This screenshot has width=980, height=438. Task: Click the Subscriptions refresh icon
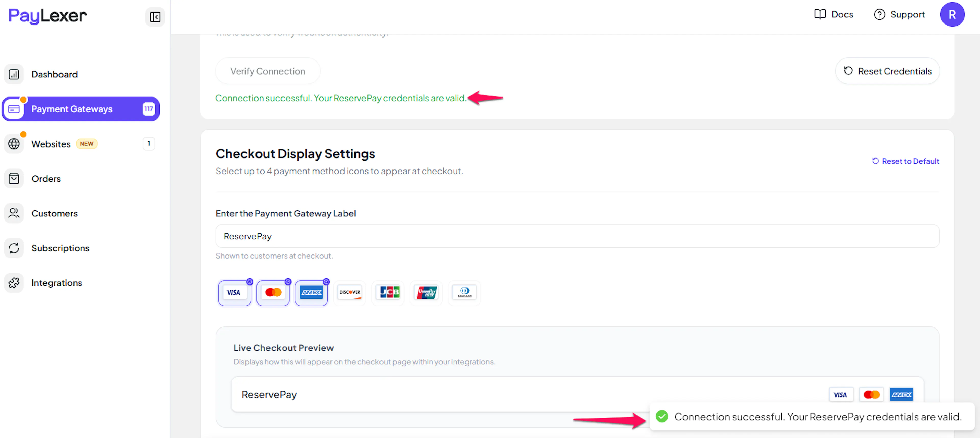click(x=14, y=248)
